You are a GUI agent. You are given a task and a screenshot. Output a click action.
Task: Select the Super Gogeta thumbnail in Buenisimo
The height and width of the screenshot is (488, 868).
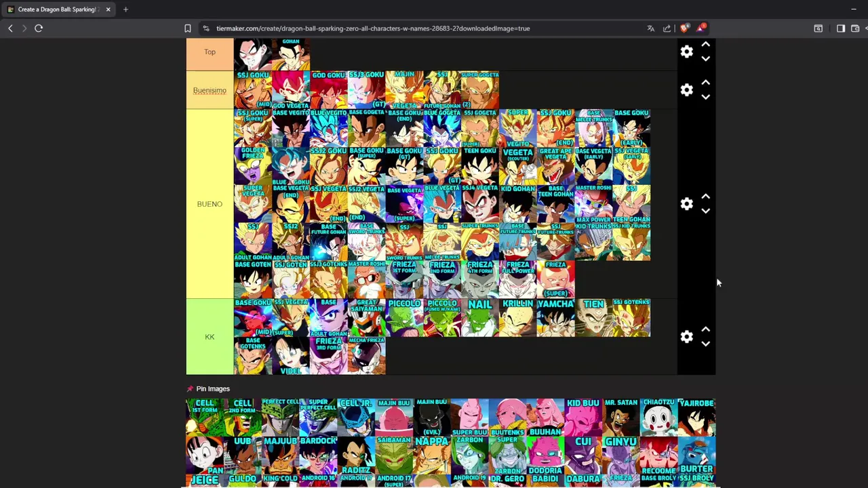click(x=480, y=90)
